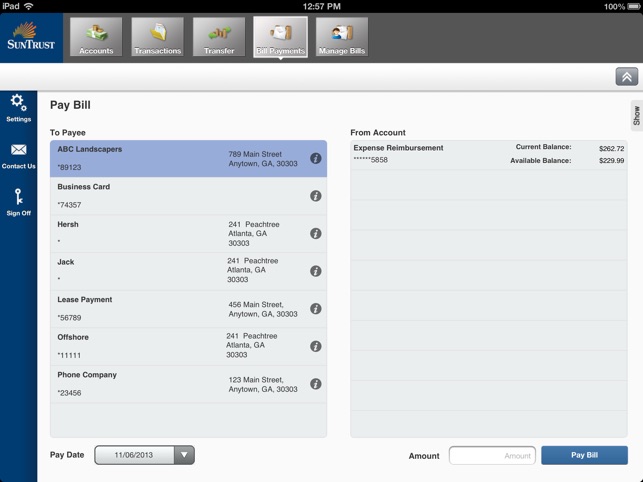This screenshot has height=482, width=643.
Task: Click the Available Balance value $229.99
Action: (611, 161)
